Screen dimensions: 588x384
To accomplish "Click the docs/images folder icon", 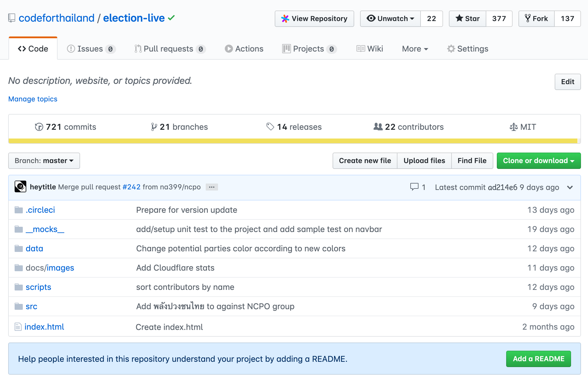I will [19, 268].
